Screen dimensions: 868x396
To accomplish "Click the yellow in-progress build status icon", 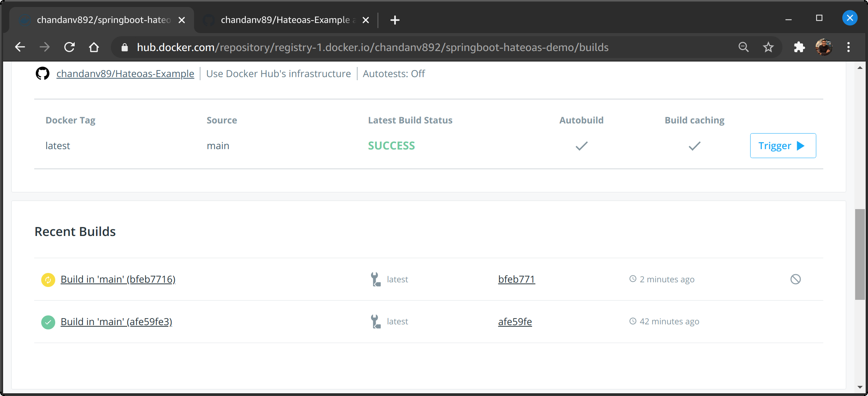I will click(x=48, y=280).
